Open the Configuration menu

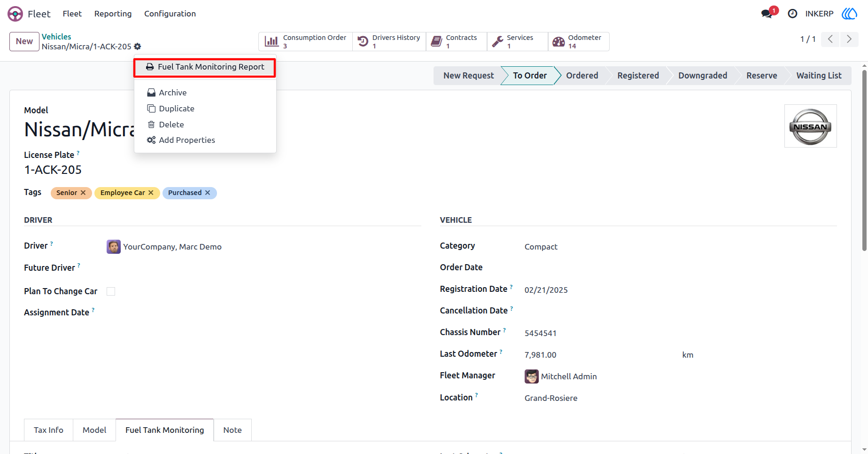(170, 14)
